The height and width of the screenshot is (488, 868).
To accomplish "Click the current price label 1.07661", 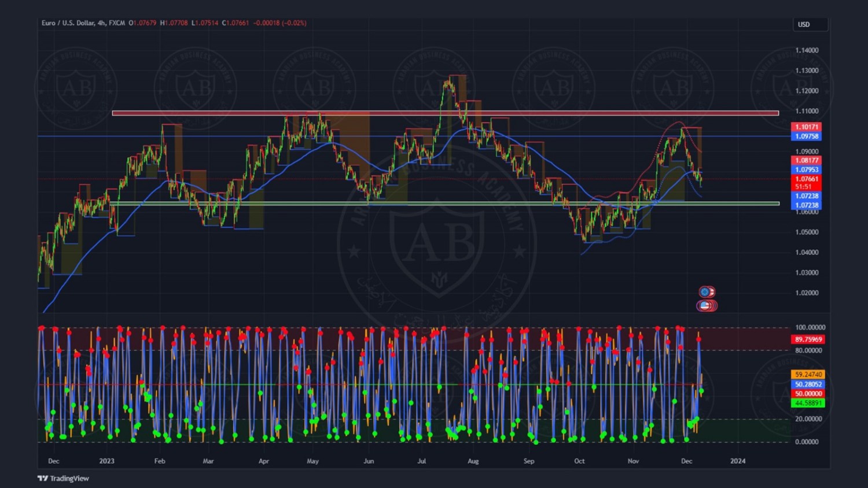I will (807, 179).
